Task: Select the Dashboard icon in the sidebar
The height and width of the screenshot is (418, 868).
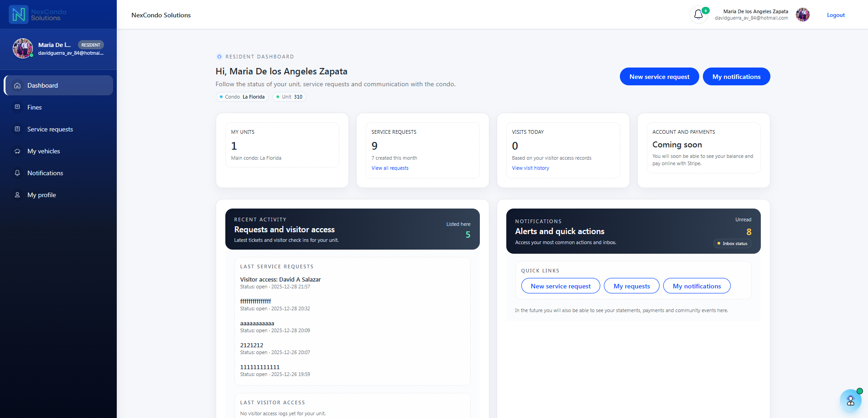Action: [x=17, y=85]
